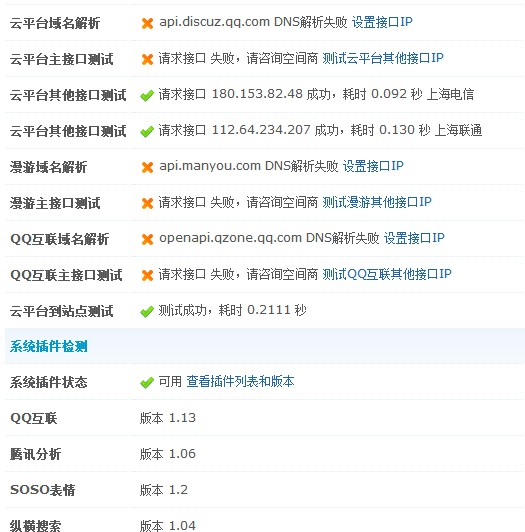The height and width of the screenshot is (532, 525).
Task: Click the orange X icon beside openapi.qzone.qq.com
Action: (147, 239)
